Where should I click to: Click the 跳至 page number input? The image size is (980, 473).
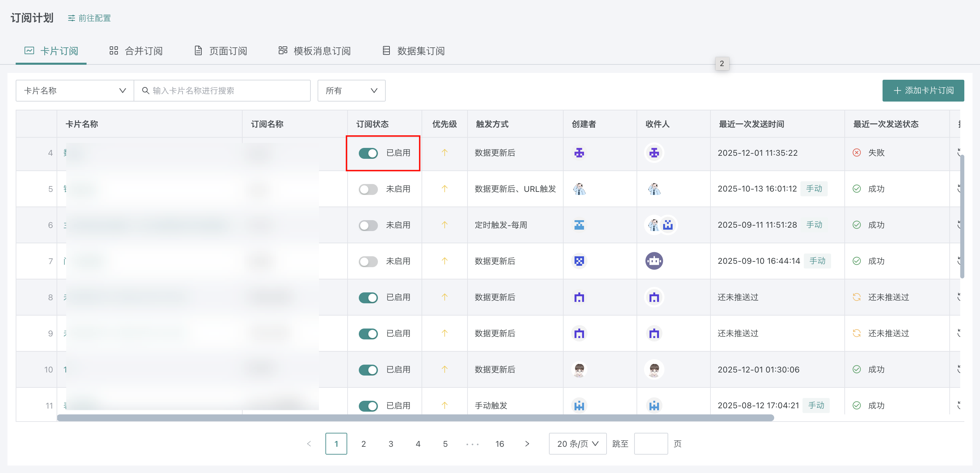(x=650, y=444)
